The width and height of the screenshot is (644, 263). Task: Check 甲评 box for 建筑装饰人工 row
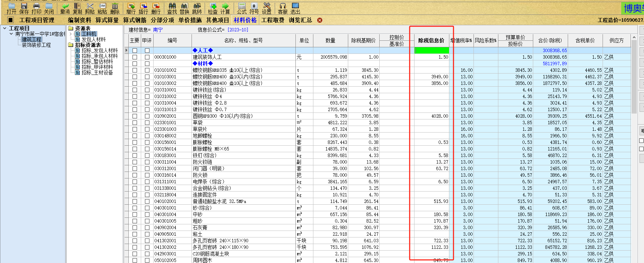coord(147,57)
